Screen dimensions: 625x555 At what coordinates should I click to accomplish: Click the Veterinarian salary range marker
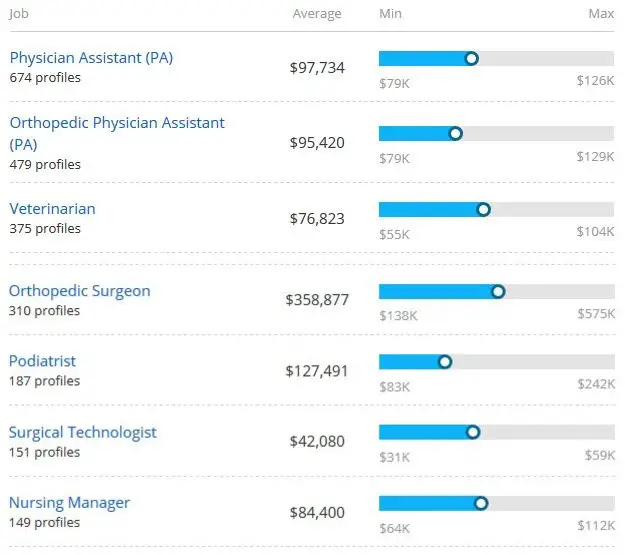484,209
